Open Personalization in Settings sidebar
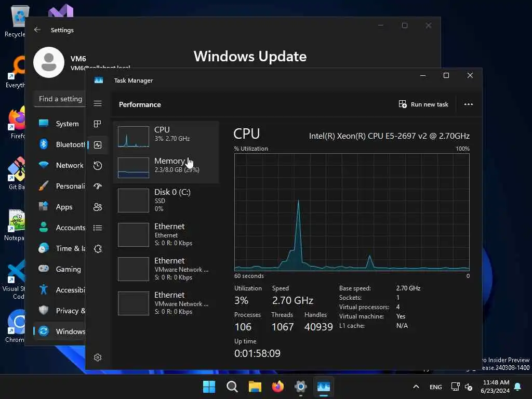This screenshot has height=399, width=532. (60, 186)
